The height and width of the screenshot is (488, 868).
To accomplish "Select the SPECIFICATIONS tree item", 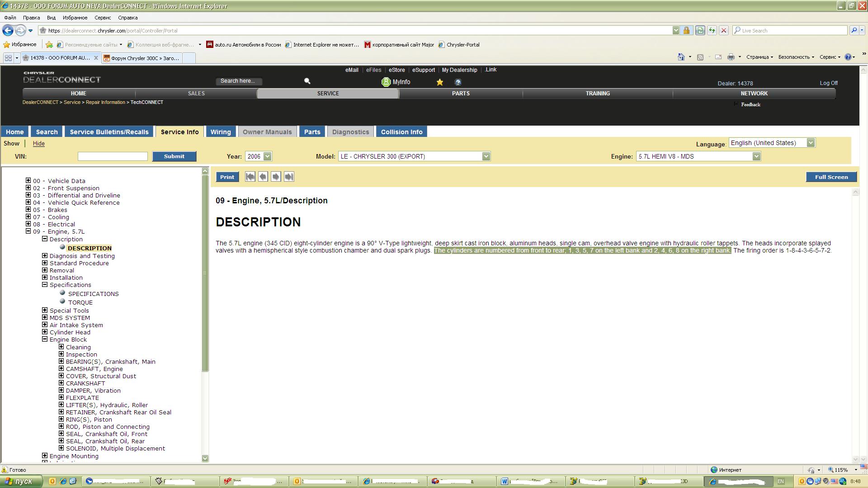I will point(93,294).
